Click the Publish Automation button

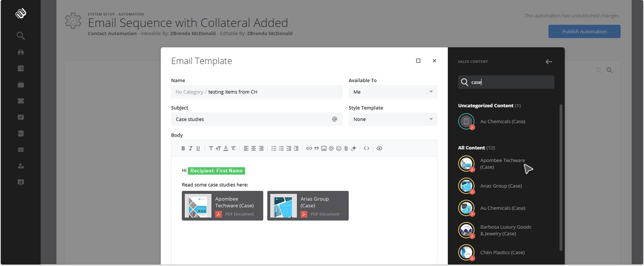584,31
